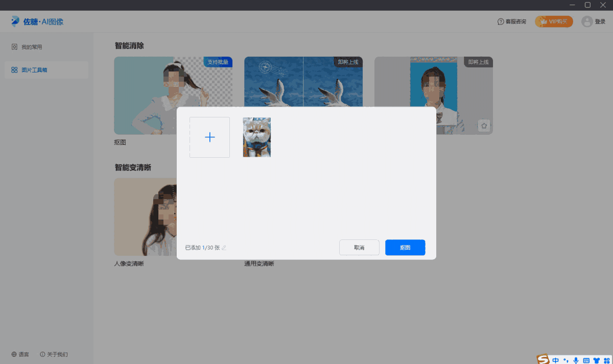Click the Sogou skin shirt icon
Image resolution: width=613 pixels, height=364 pixels.
click(596, 360)
